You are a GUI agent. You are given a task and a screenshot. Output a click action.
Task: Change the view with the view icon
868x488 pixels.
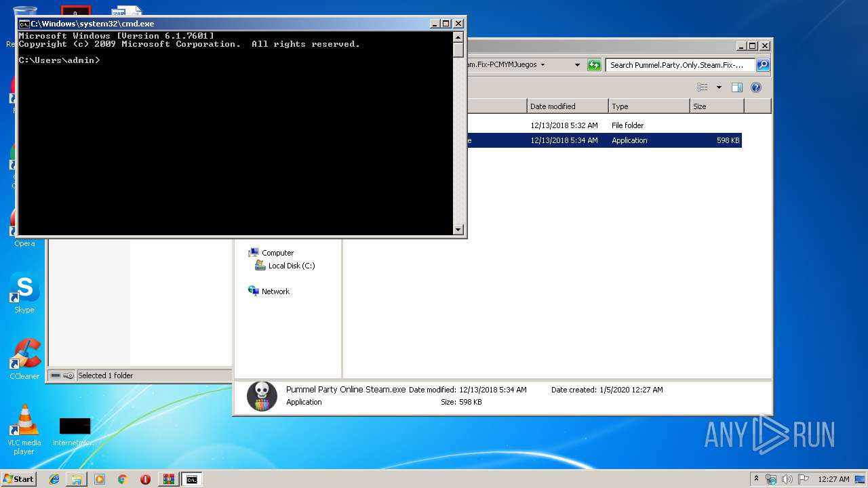702,87
